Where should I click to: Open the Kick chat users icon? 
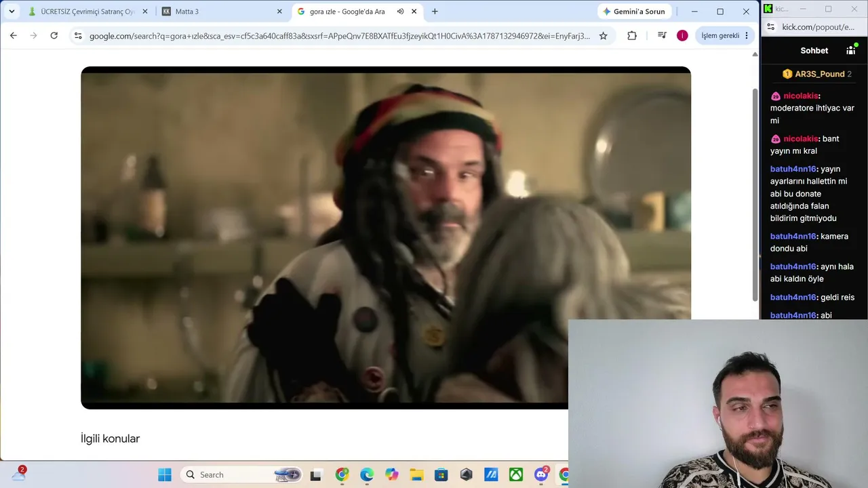[x=851, y=50]
